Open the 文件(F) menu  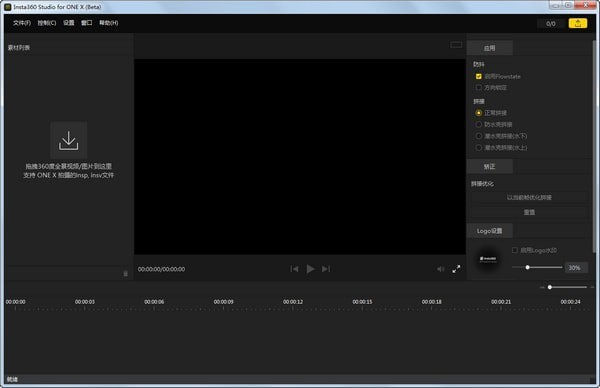[x=22, y=23]
